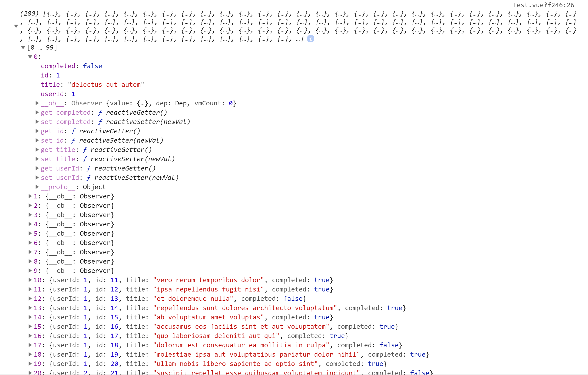Expand set completed reactiveSetter

pos(37,121)
